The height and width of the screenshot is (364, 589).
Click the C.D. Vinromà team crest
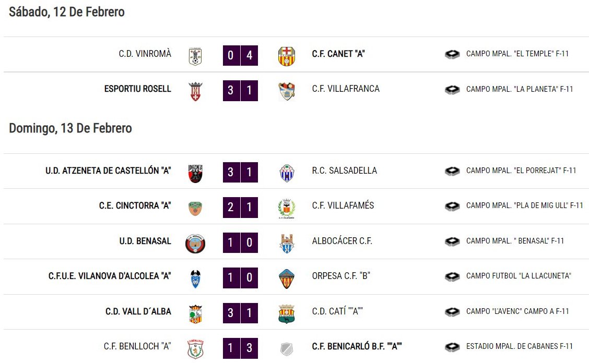pyautogui.click(x=195, y=57)
